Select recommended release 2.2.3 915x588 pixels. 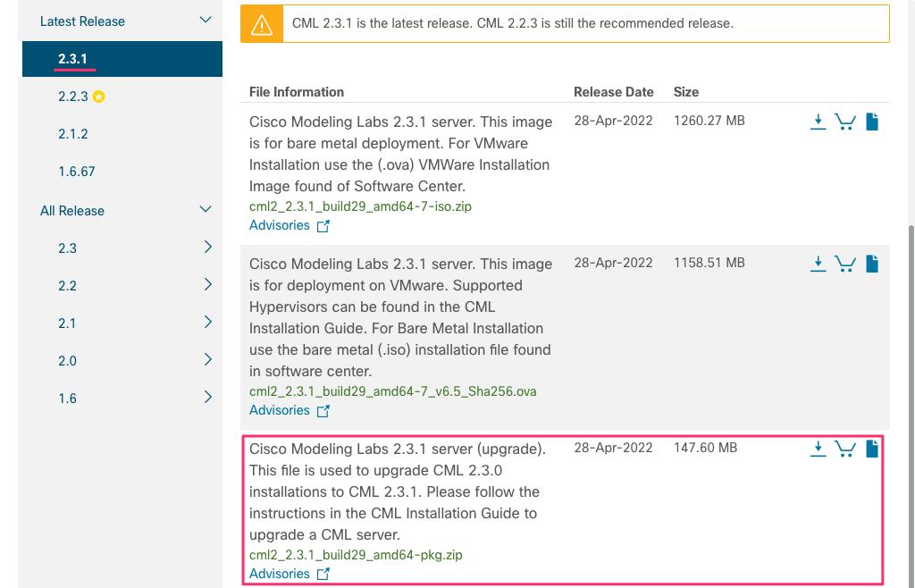tap(73, 97)
